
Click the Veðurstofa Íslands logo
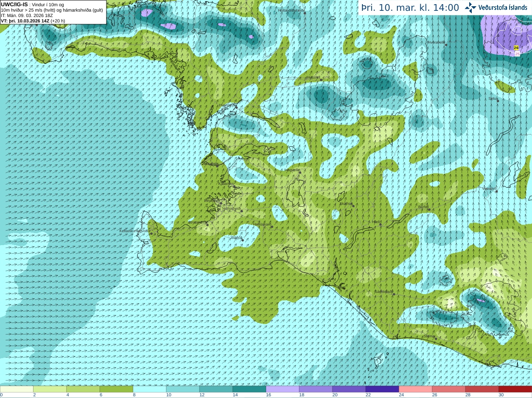pyautogui.click(x=496, y=7)
